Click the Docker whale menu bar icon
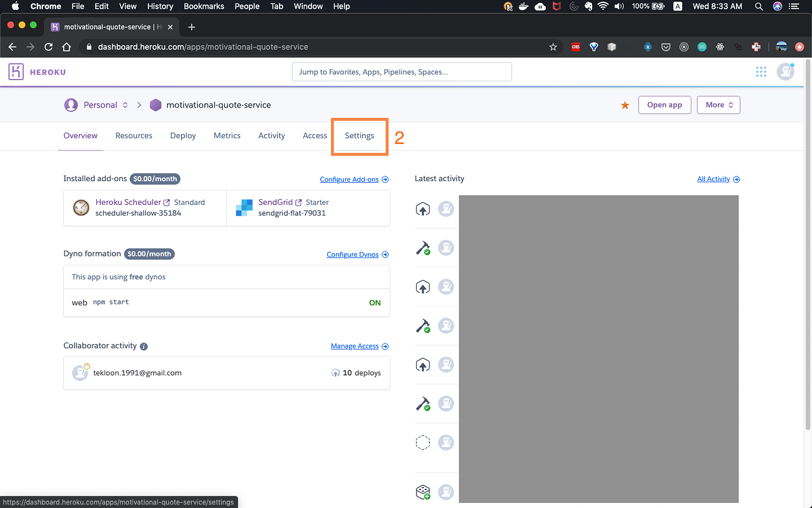The image size is (812, 508). pos(524,6)
